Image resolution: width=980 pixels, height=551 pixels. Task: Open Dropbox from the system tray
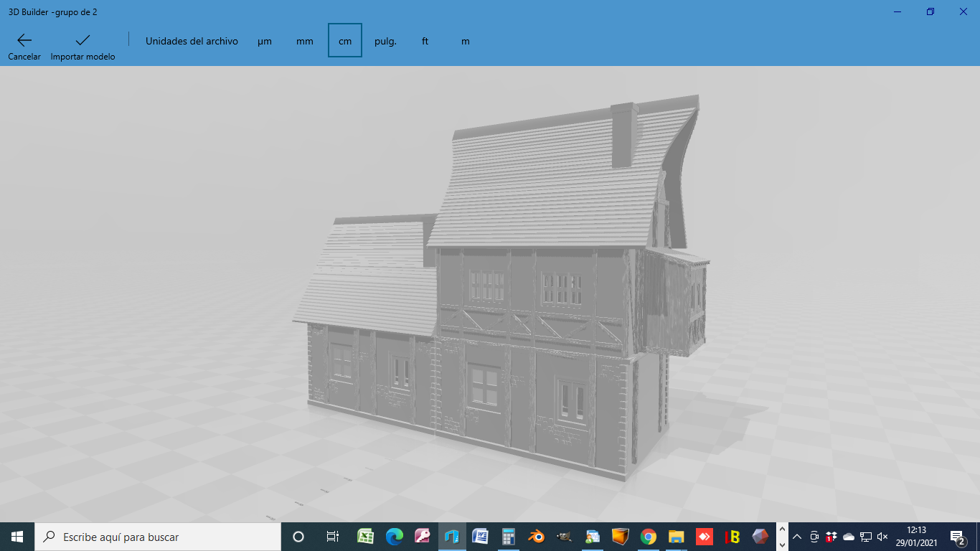(831, 537)
